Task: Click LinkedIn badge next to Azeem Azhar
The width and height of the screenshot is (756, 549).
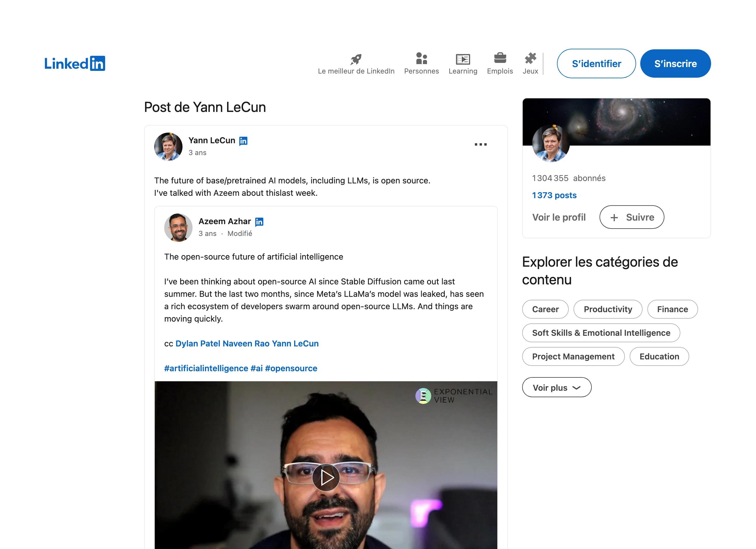Action: click(x=259, y=222)
